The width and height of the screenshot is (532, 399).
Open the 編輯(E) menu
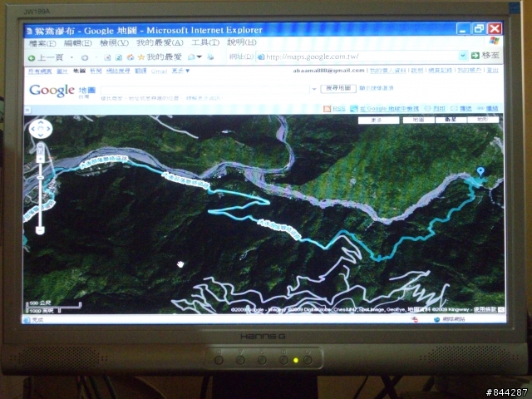[x=77, y=43]
